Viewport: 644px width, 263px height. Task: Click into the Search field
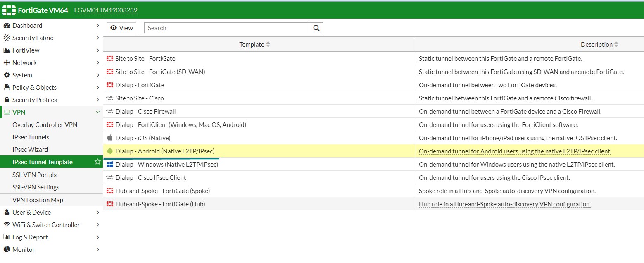[227, 28]
